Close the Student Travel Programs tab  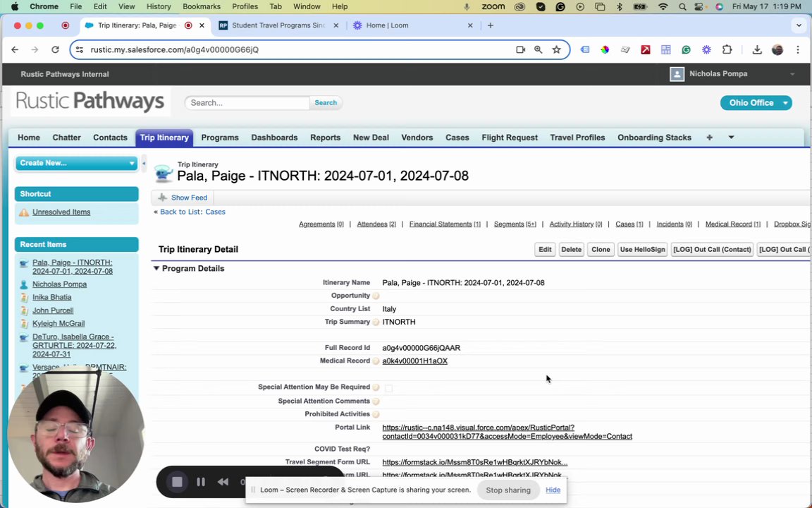(x=336, y=25)
